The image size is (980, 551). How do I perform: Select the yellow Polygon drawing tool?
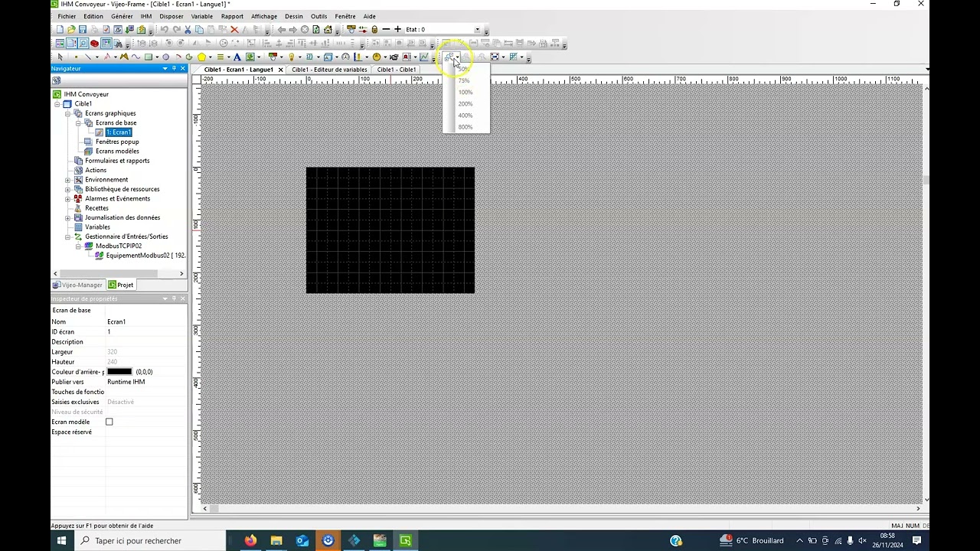pos(201,57)
